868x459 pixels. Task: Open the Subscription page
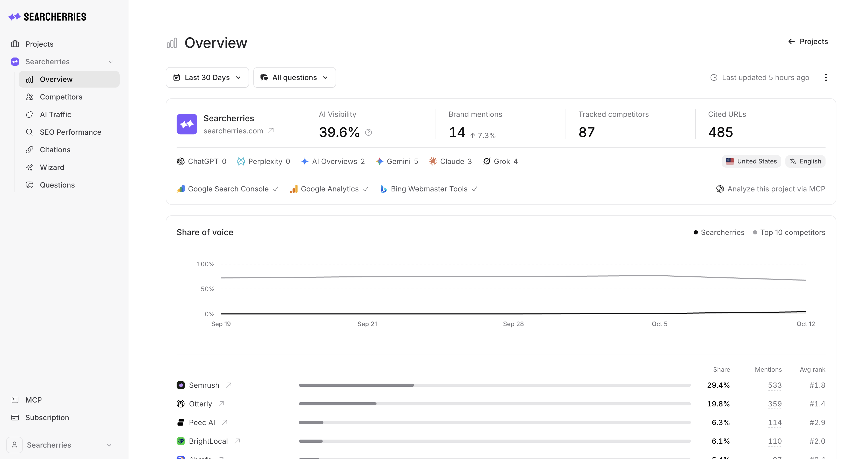point(47,418)
